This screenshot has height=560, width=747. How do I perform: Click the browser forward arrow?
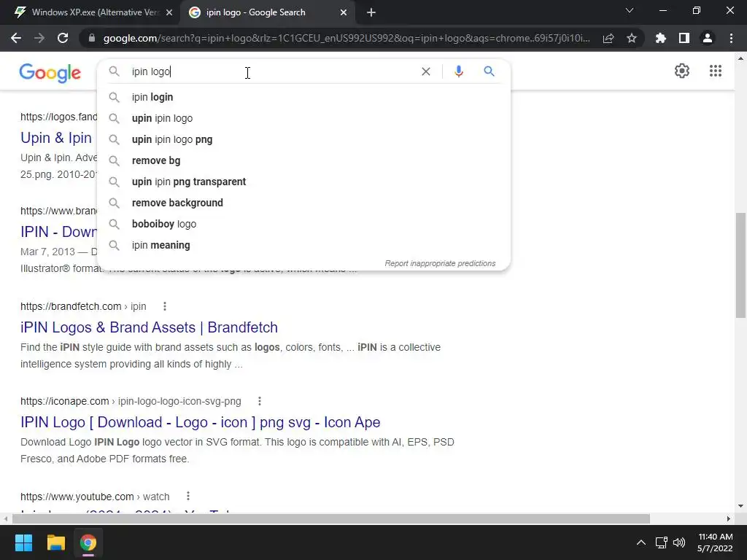39,38
